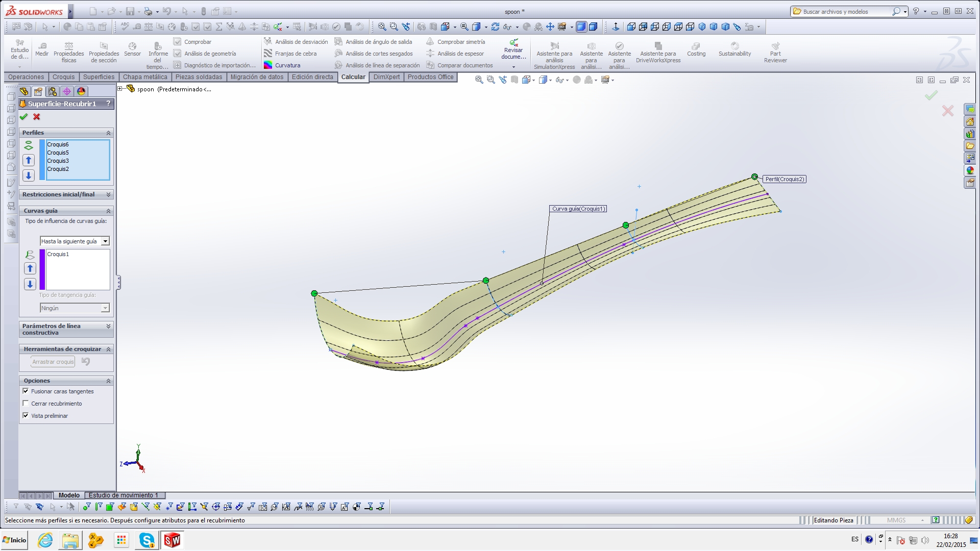Expand the spoon feature tree node
Image resolution: width=980 pixels, height=551 pixels.
(120, 89)
